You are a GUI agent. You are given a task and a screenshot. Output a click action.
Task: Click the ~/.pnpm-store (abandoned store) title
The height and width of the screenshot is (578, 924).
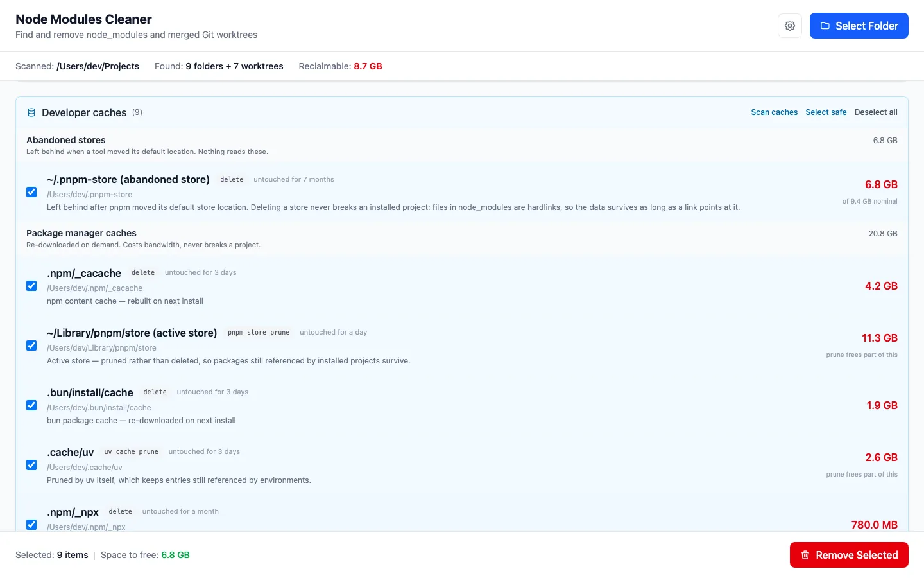pos(128,179)
